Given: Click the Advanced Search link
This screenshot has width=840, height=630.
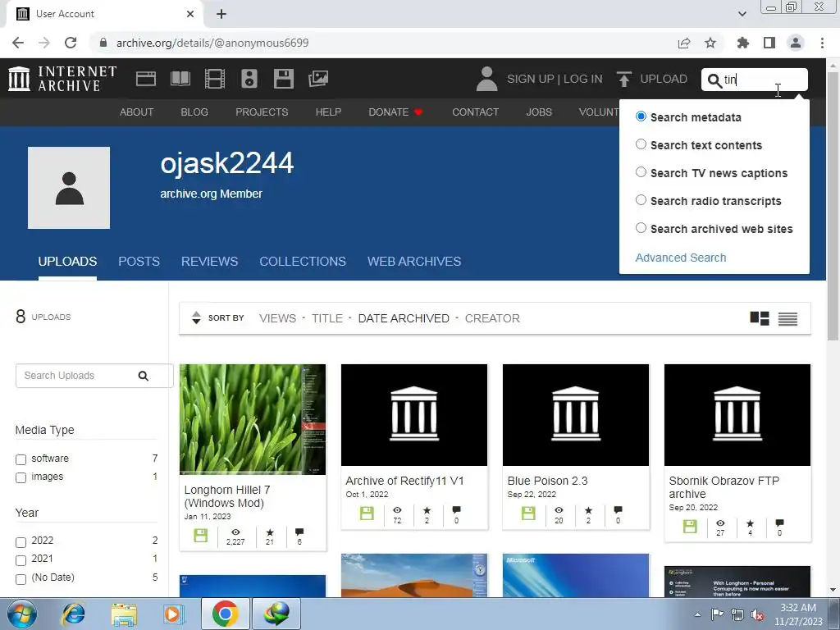Looking at the screenshot, I should [x=680, y=258].
